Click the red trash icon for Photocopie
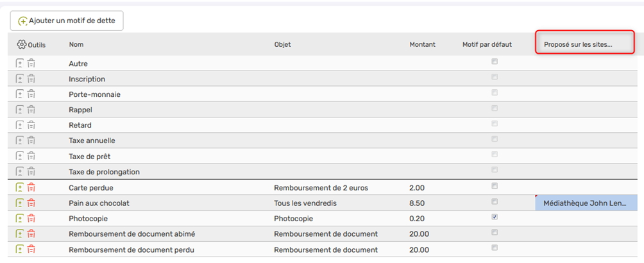This screenshot has height=263, width=644. (x=31, y=218)
